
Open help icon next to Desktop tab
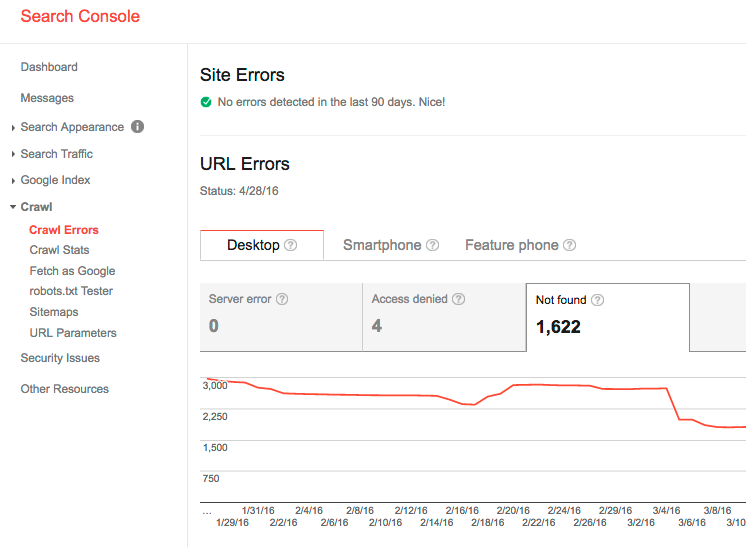pos(291,245)
